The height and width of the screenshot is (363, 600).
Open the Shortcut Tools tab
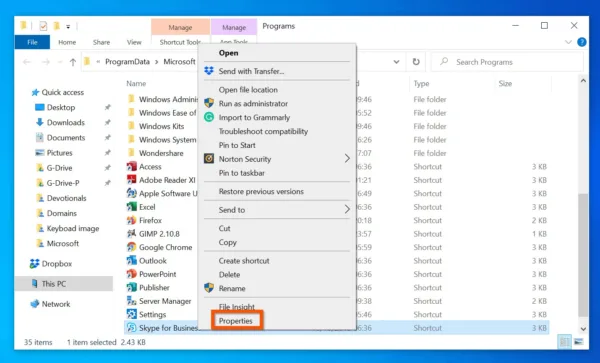tap(180, 42)
